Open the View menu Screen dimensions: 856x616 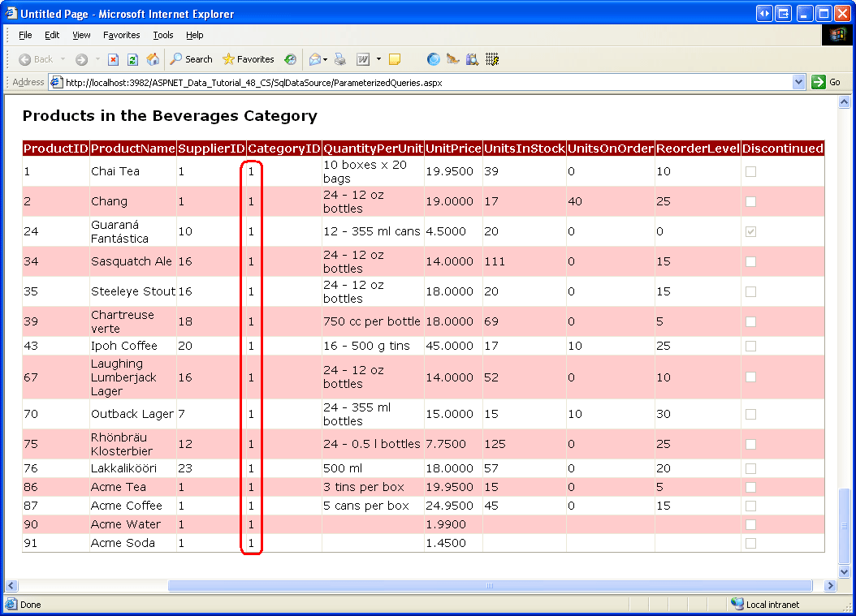click(x=81, y=35)
